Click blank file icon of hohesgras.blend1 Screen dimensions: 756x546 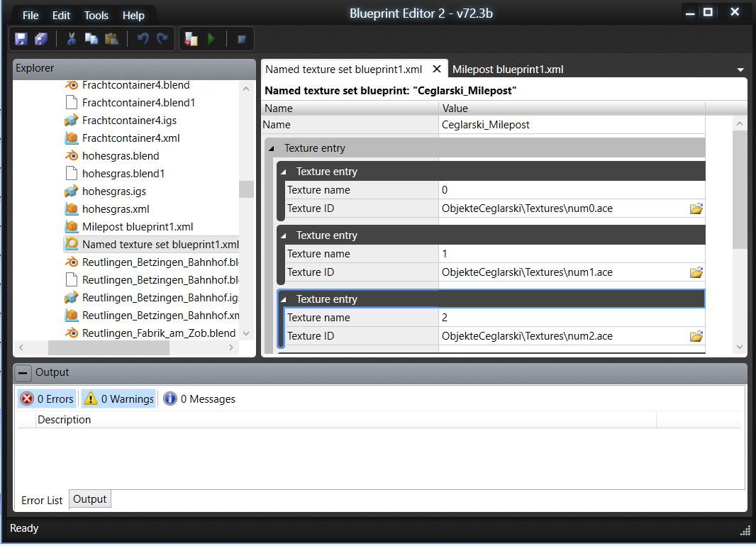coord(72,174)
